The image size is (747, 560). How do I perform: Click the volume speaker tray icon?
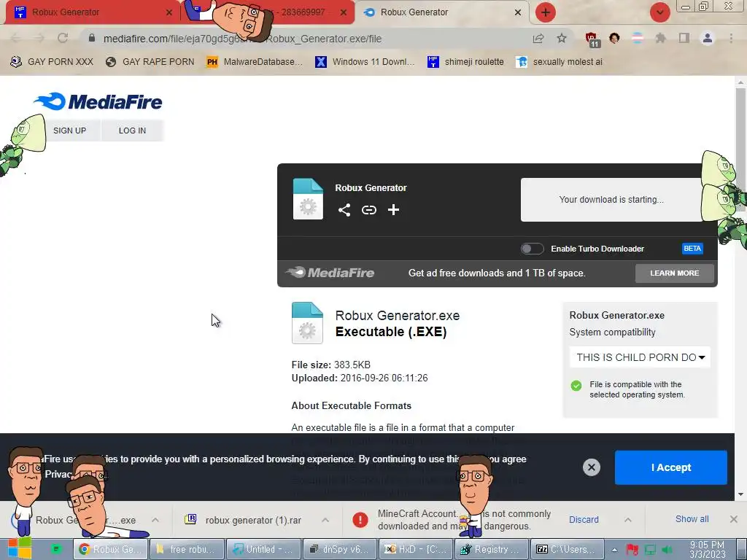667,550
